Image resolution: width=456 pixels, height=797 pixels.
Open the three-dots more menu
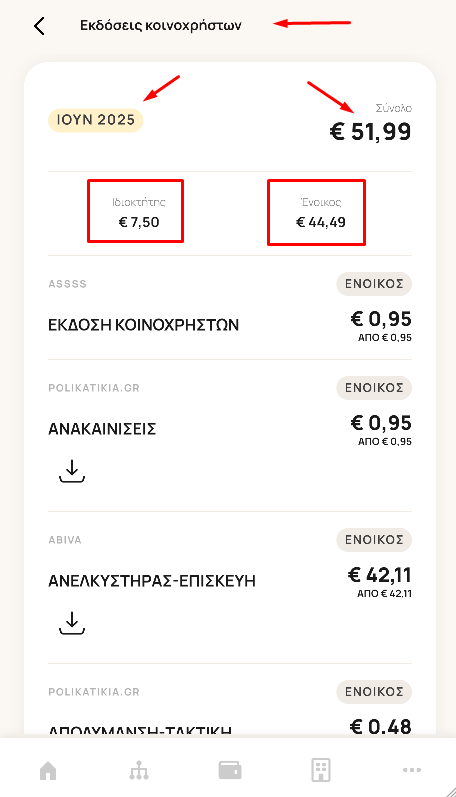point(412,770)
